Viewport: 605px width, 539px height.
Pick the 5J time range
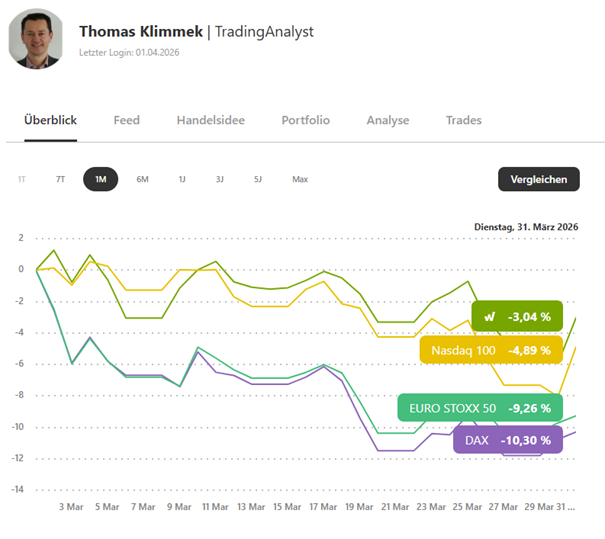(x=258, y=179)
